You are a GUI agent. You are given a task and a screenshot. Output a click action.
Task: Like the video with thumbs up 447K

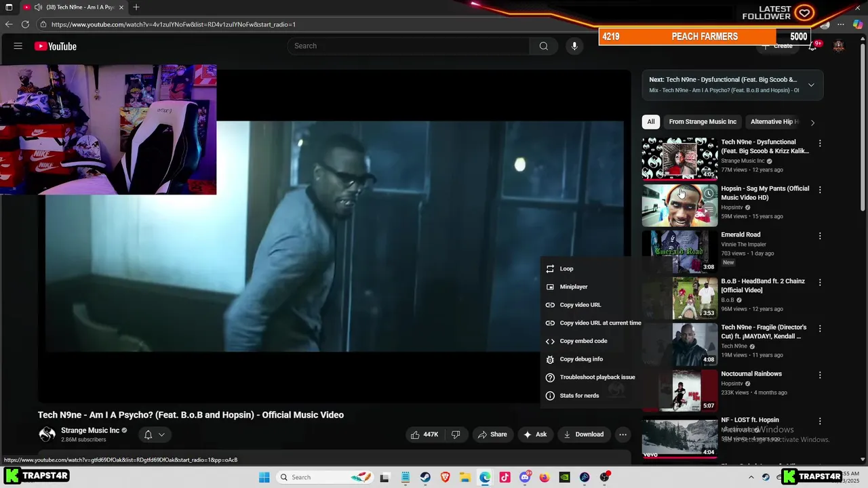pyautogui.click(x=425, y=434)
